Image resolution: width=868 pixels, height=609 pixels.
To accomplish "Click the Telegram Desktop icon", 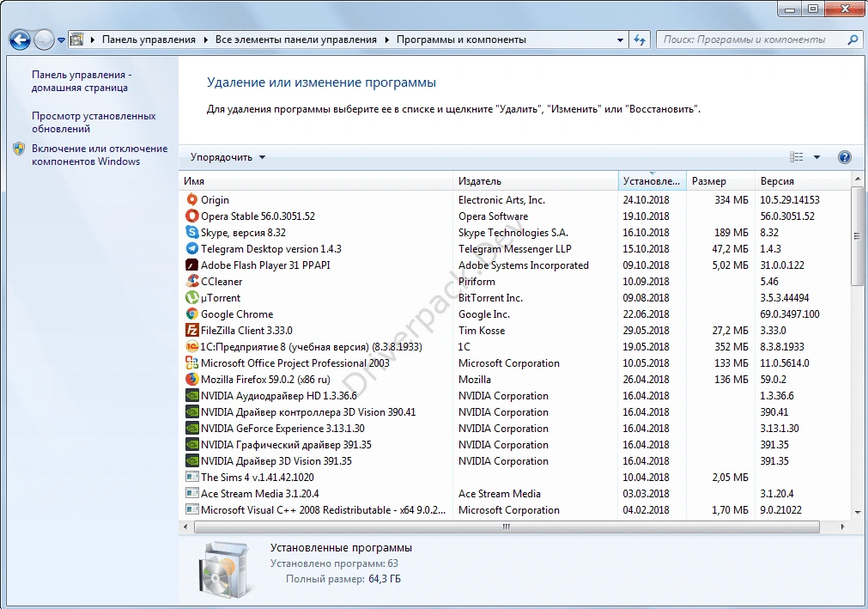I will (x=191, y=248).
